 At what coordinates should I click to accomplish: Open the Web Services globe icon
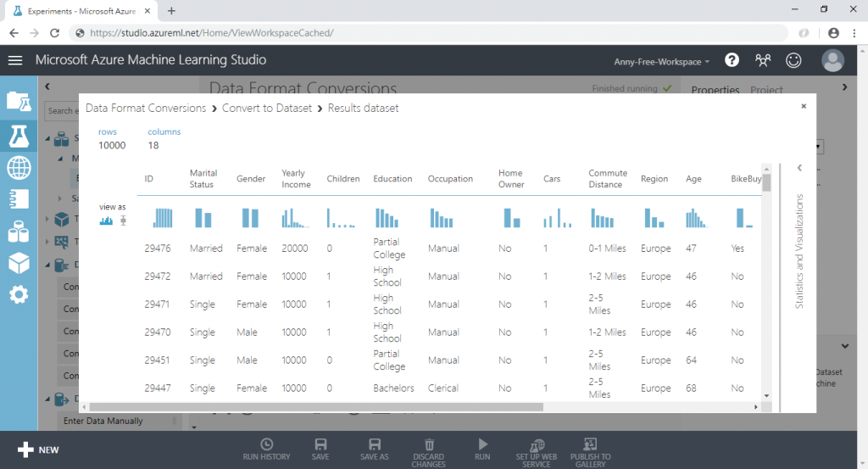[19, 168]
